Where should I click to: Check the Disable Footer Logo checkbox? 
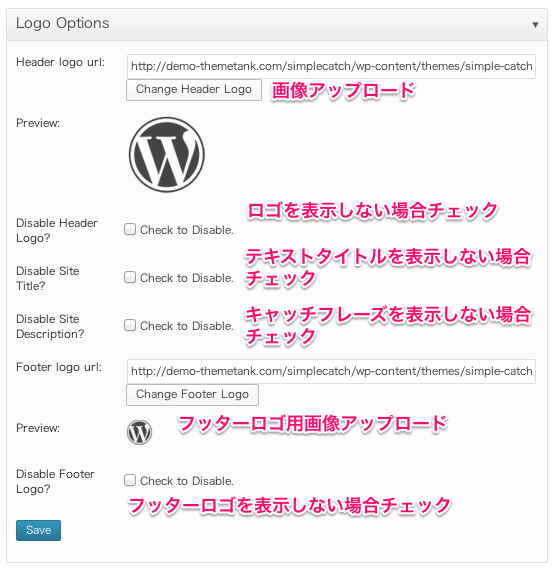[x=130, y=480]
